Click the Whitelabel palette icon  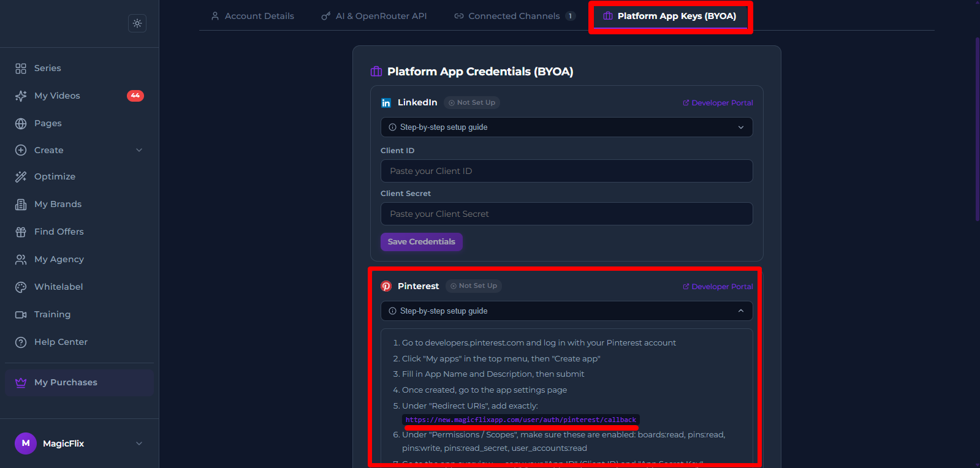tap(21, 287)
